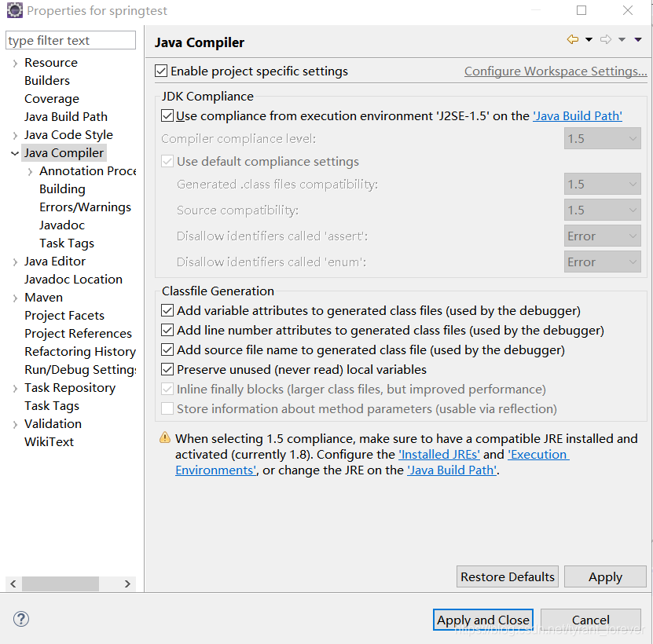653x644 pixels.
Task: Select Coverage in properties tree
Action: click(52, 99)
